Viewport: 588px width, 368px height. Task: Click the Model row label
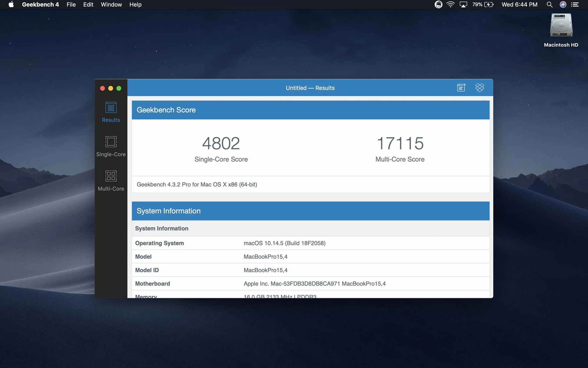[143, 257]
